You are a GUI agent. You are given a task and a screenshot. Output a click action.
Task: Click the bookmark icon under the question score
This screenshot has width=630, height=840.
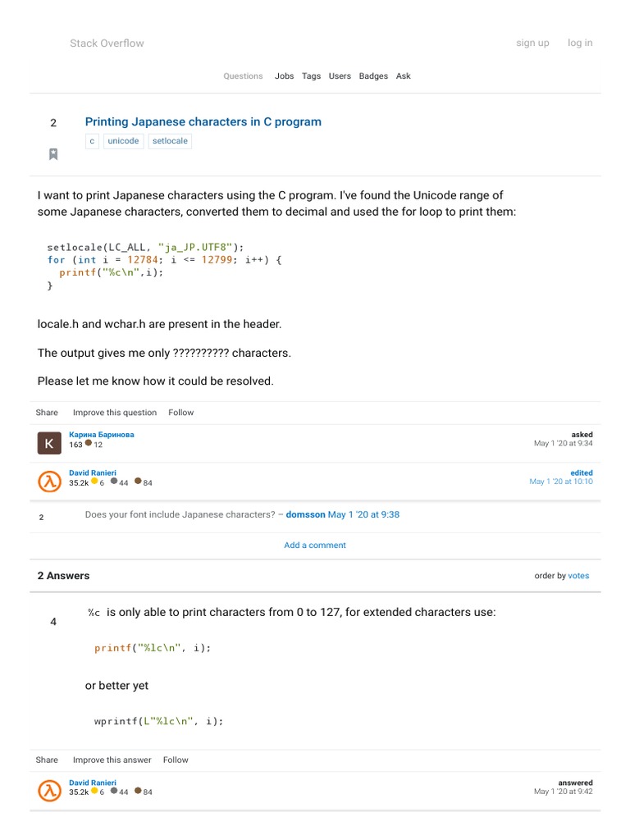[x=53, y=154]
